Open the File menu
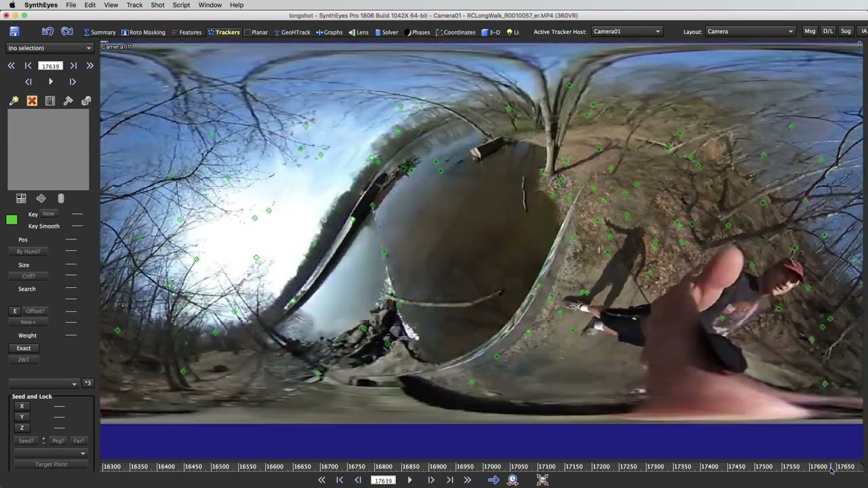The width and height of the screenshot is (868, 488). click(71, 5)
